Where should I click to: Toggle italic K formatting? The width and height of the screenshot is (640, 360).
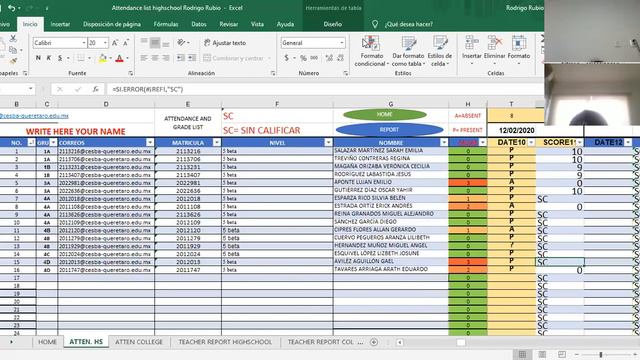point(49,58)
